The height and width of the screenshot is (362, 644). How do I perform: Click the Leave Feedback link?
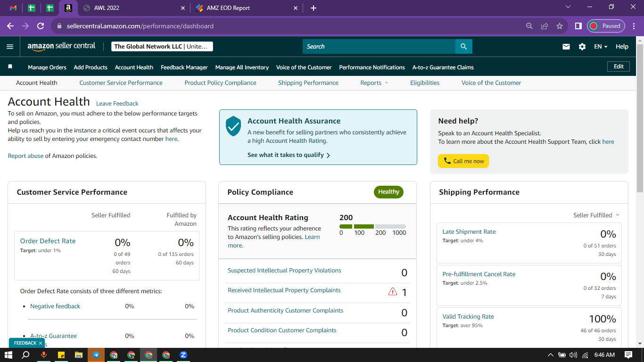point(117,103)
